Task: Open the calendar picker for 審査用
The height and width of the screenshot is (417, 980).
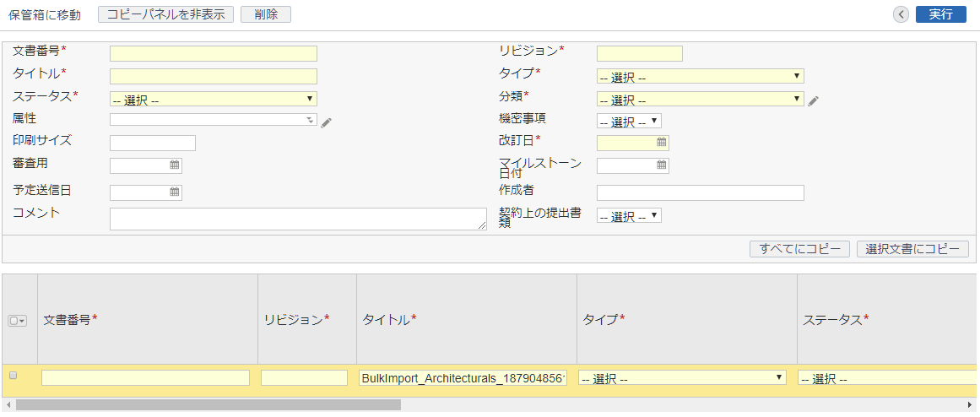Action: point(175,165)
